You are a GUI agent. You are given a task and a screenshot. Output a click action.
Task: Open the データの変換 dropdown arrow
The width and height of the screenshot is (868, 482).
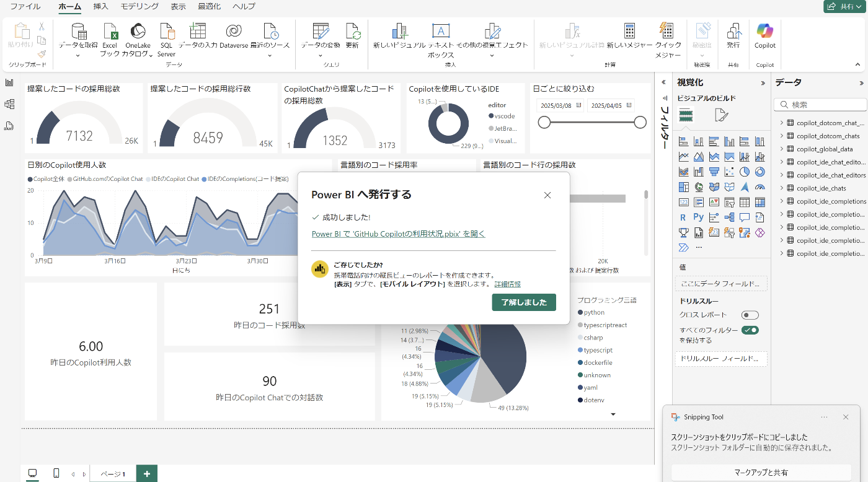(x=321, y=55)
